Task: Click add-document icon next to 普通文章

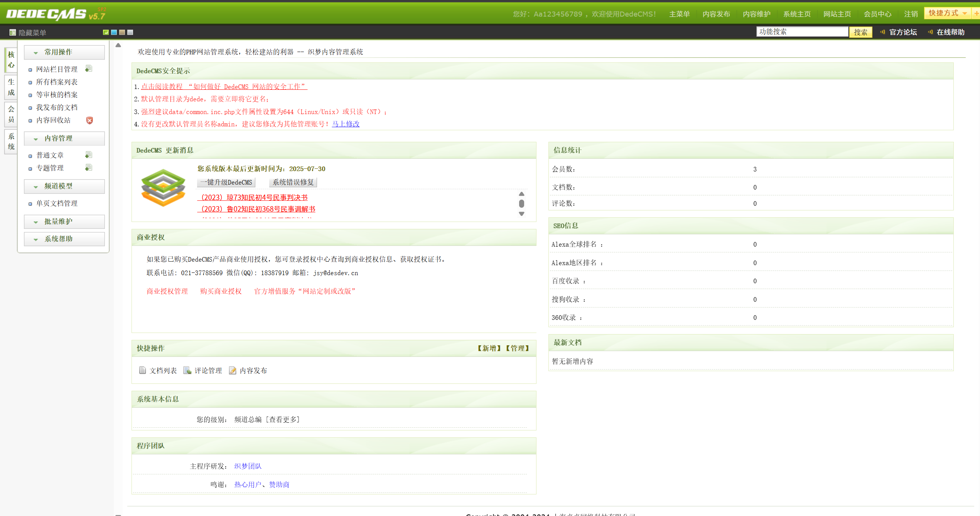Action: (x=88, y=155)
